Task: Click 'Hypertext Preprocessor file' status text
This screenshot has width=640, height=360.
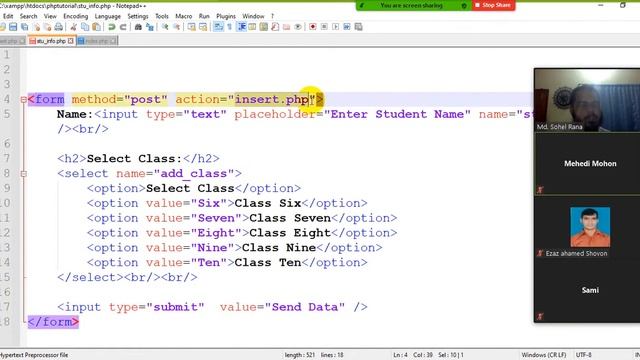Action: pyautogui.click(x=34, y=355)
